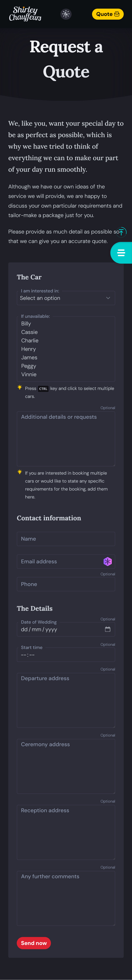
Task: Focus the Name input field
Action: point(66,539)
